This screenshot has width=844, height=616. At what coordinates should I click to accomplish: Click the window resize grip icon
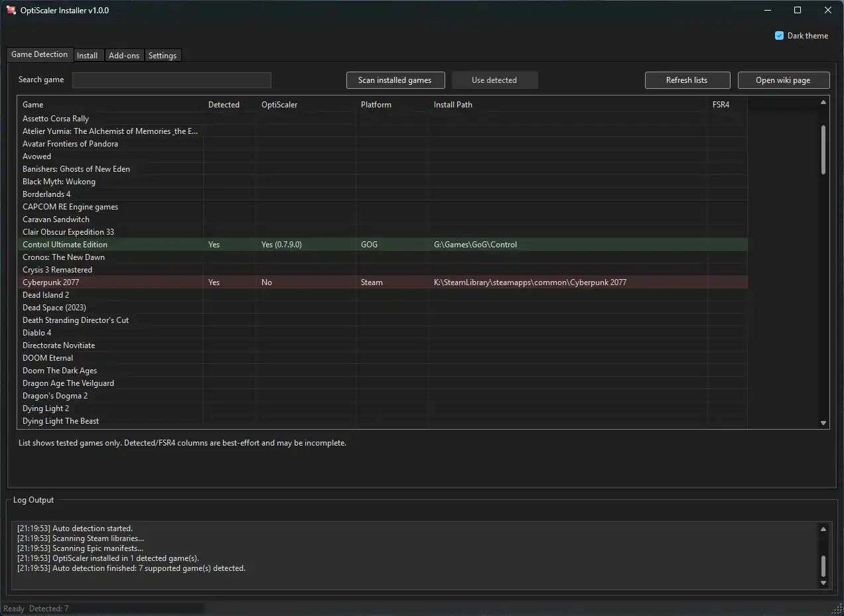point(837,609)
